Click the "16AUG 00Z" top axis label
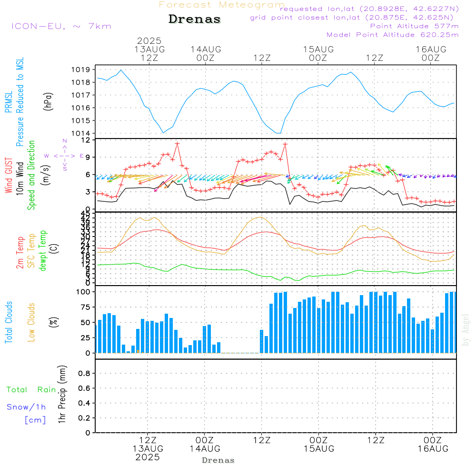The width and height of the screenshot is (476, 476). pyautogui.click(x=431, y=53)
